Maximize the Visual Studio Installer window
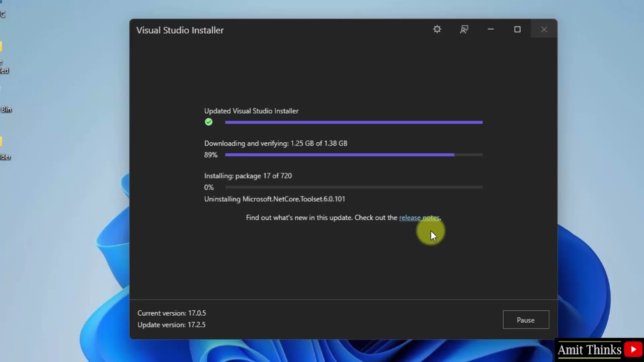The width and height of the screenshot is (644, 362). pos(517,29)
